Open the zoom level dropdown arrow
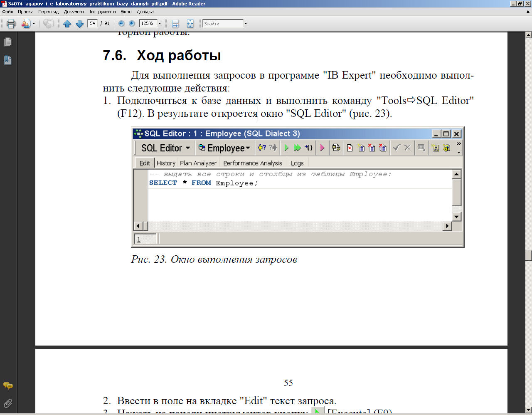The width and height of the screenshot is (532, 415). (160, 24)
